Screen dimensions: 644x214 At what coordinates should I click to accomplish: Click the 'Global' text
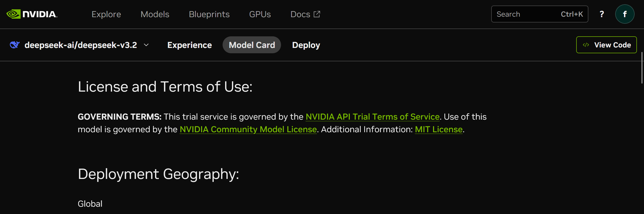tap(90, 204)
